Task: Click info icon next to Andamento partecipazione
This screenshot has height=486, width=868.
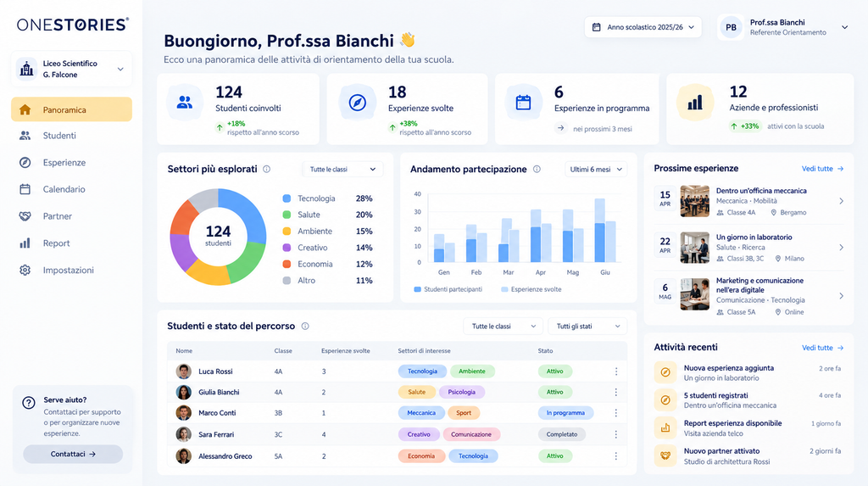Action: [537, 169]
